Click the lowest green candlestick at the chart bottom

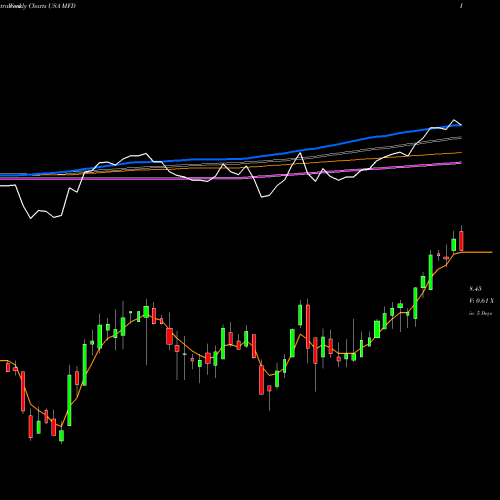[x=61, y=435]
